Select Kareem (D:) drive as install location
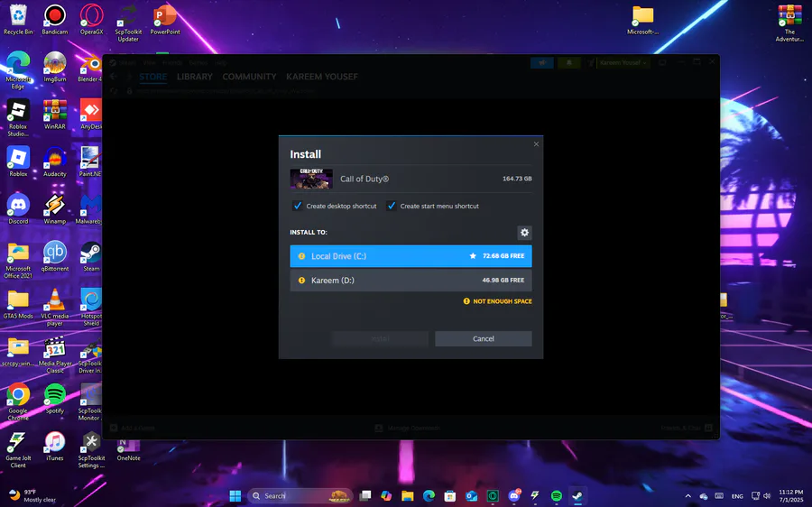This screenshot has width=812, height=507. pos(411,281)
